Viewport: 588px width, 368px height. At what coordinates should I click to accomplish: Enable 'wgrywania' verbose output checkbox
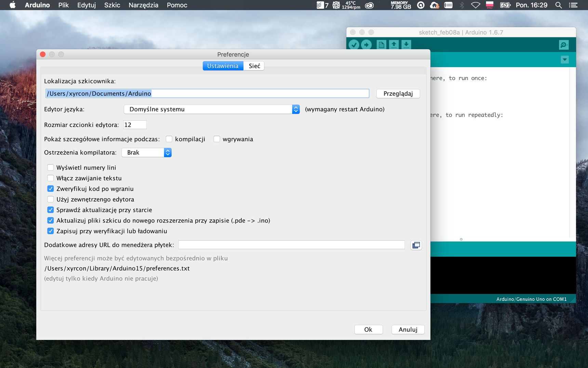217,139
